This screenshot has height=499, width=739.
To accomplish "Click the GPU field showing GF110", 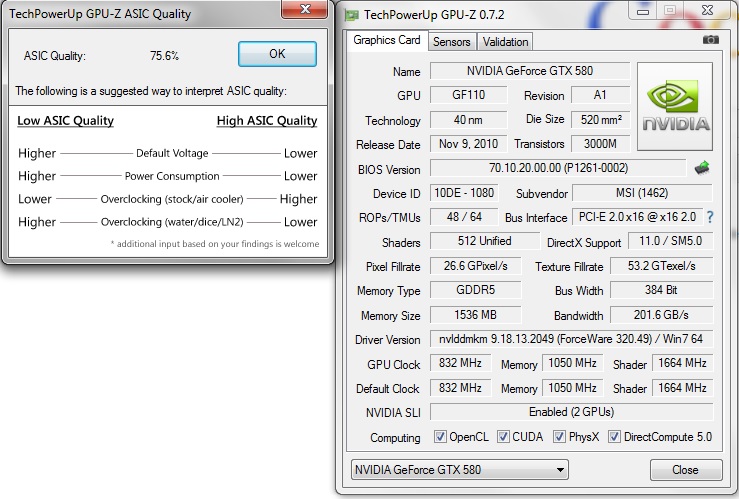I will tap(468, 95).
